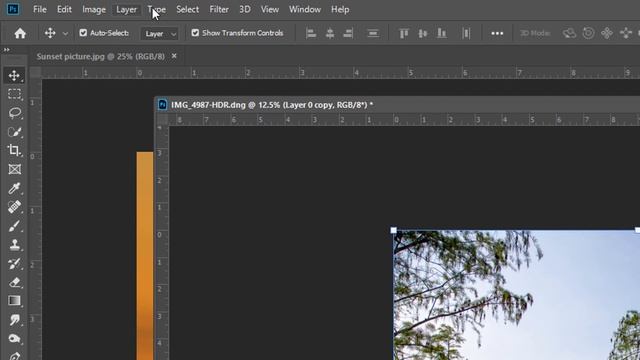Click the 3D orbit camera icon

[x=569, y=33]
